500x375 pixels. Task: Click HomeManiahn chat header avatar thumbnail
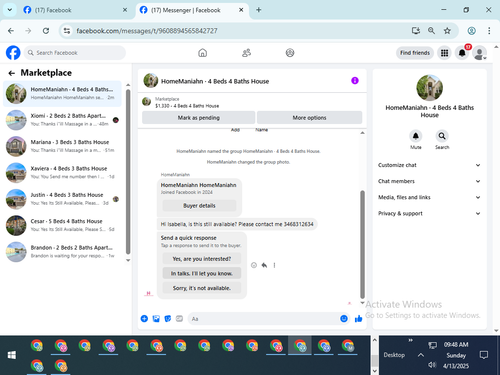151,81
